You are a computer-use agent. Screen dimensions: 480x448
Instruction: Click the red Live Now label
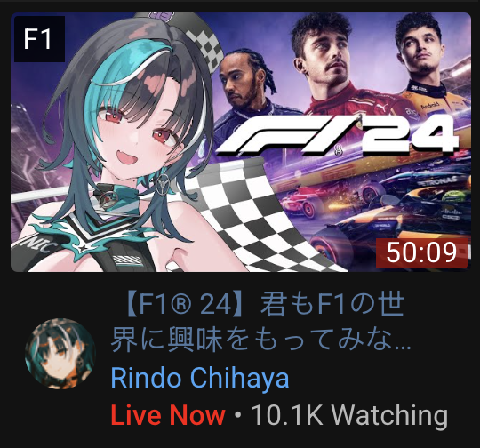168,415
